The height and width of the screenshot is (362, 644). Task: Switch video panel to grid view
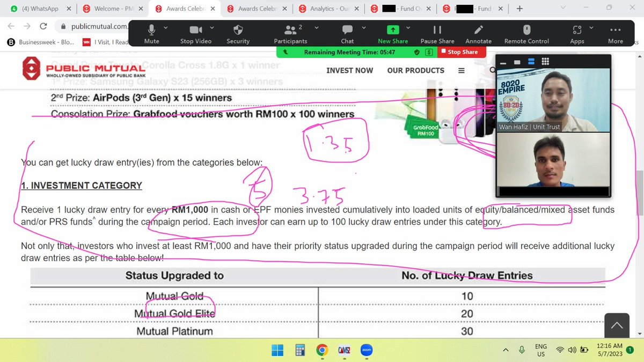click(x=544, y=61)
